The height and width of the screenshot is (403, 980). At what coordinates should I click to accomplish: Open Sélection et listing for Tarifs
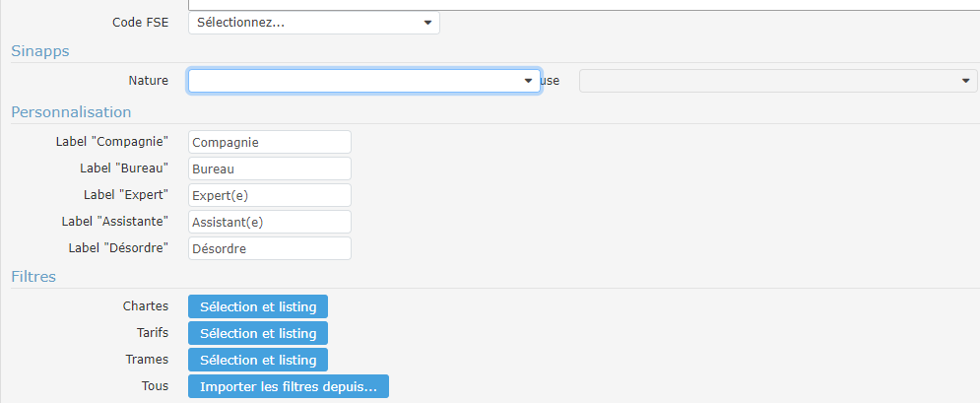(x=258, y=333)
